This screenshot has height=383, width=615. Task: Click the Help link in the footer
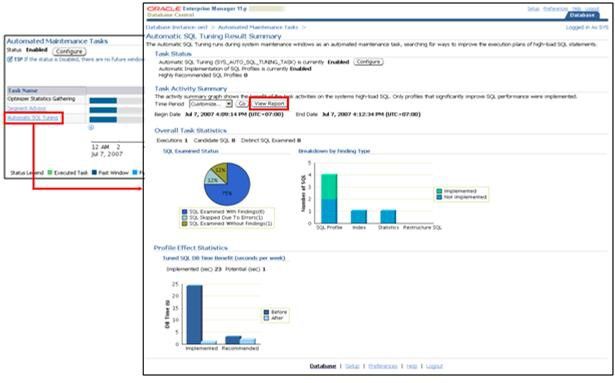point(411,366)
